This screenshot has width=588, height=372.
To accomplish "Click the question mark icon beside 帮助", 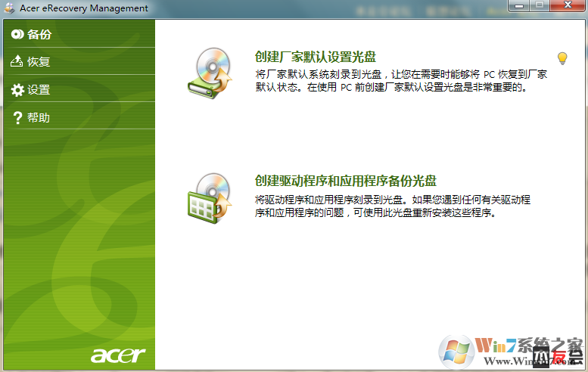I will [17, 118].
